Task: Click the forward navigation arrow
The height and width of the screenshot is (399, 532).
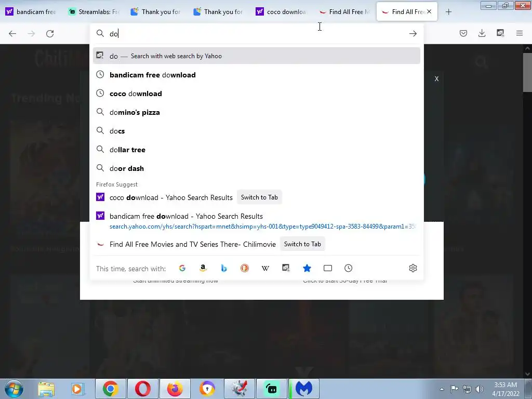Action: (31, 34)
